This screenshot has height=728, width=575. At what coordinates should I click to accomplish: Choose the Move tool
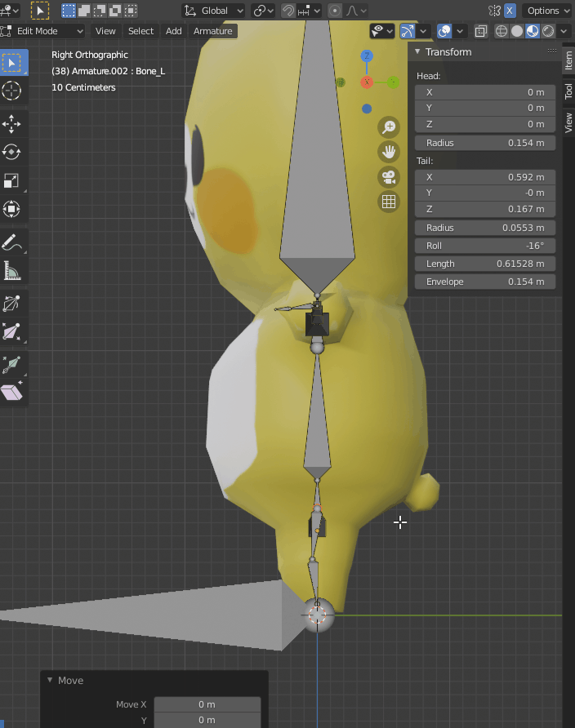tap(11, 124)
